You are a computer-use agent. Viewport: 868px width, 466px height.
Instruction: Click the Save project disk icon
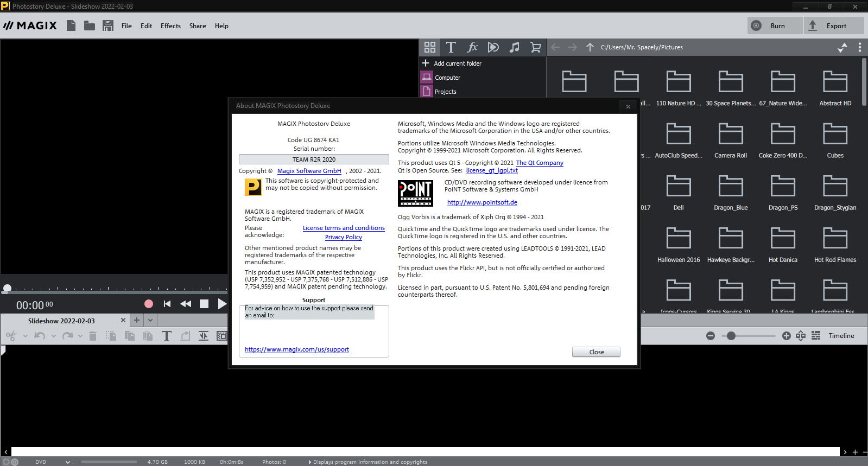pyautogui.click(x=107, y=25)
